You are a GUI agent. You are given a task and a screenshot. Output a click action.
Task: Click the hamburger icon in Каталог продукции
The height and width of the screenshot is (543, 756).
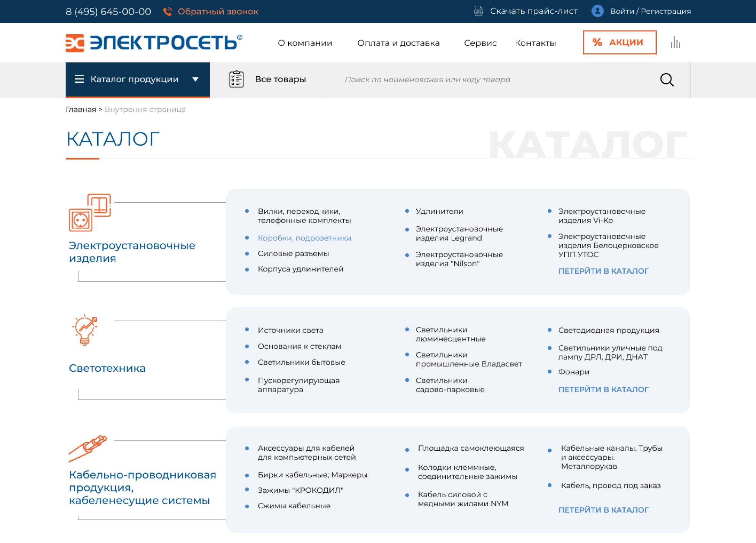point(79,79)
